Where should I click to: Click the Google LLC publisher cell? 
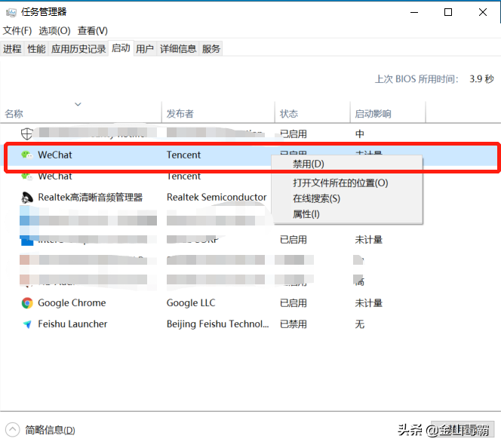click(191, 303)
